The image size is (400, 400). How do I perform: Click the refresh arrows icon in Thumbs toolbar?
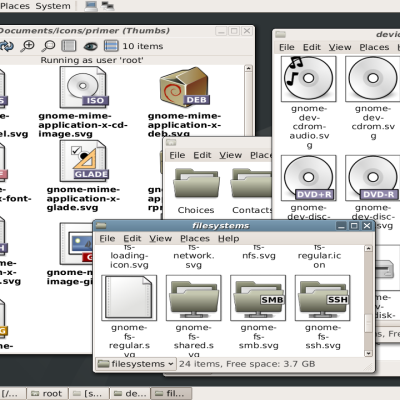click(7, 46)
